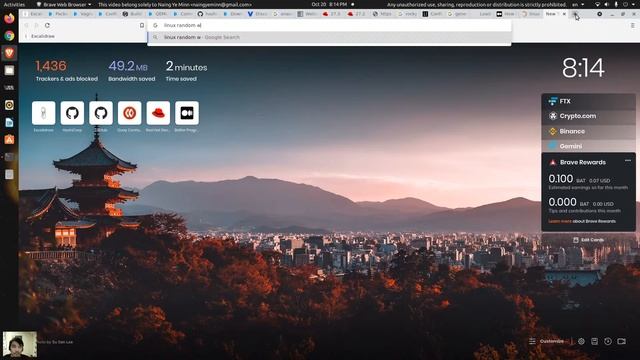Open the Brave Web Browser app menu

[x=64, y=4]
